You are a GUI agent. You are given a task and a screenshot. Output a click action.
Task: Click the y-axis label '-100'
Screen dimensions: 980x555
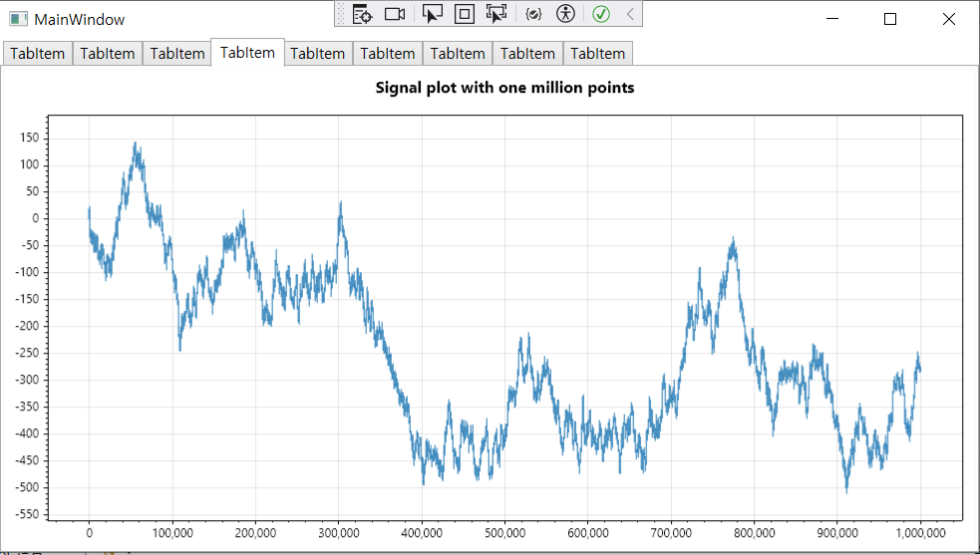pos(28,272)
